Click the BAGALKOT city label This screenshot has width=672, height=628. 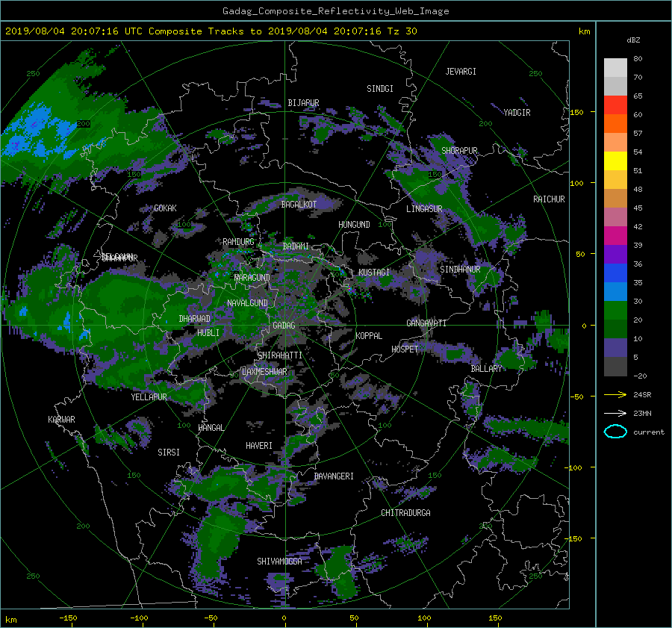click(x=299, y=205)
